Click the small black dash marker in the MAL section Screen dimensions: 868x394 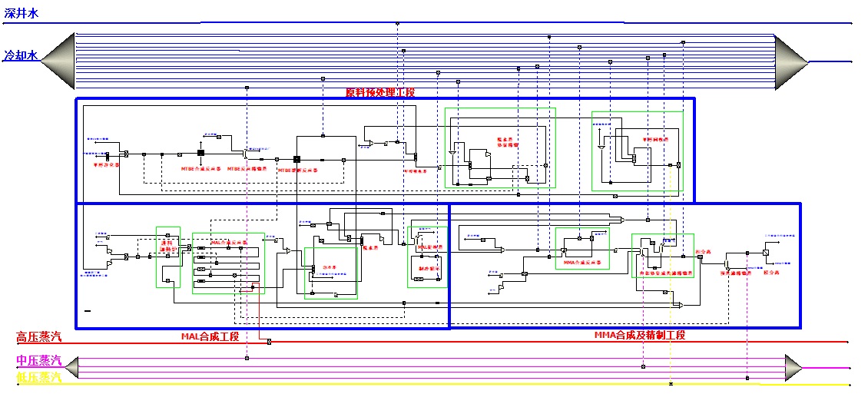tap(88, 311)
